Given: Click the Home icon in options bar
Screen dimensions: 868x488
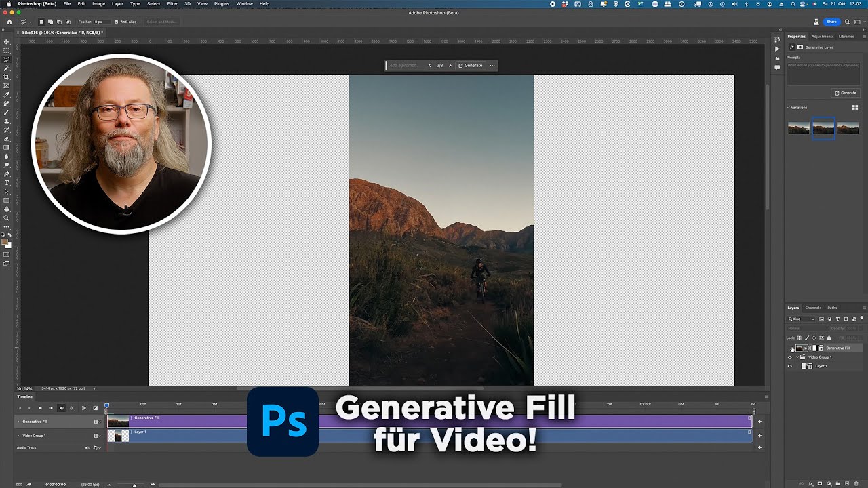Looking at the screenshot, I should [x=9, y=22].
